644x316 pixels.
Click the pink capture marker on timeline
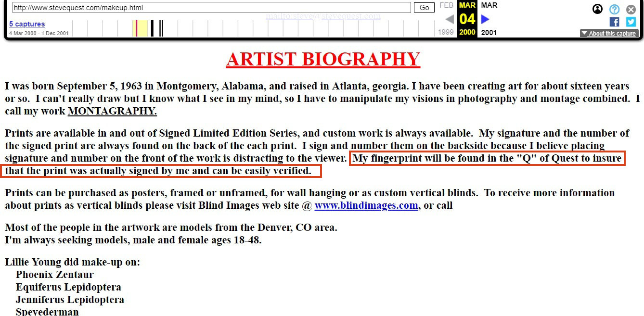click(x=137, y=28)
